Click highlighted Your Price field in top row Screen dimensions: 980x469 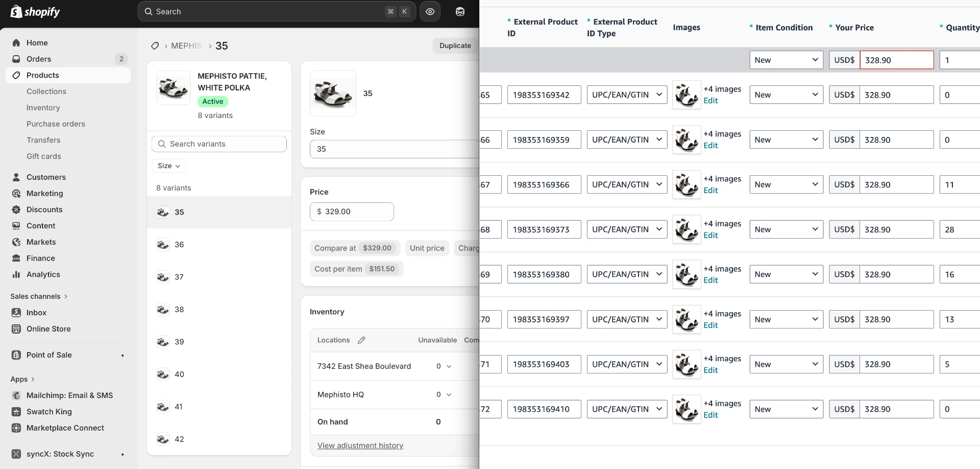click(x=897, y=60)
